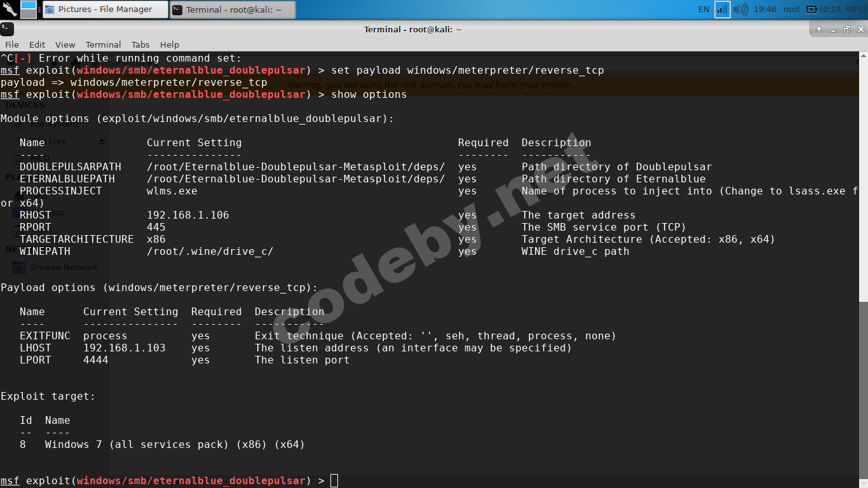Open the Kali dragon applications menu
This screenshot has width=868, height=488.
pos(9,9)
